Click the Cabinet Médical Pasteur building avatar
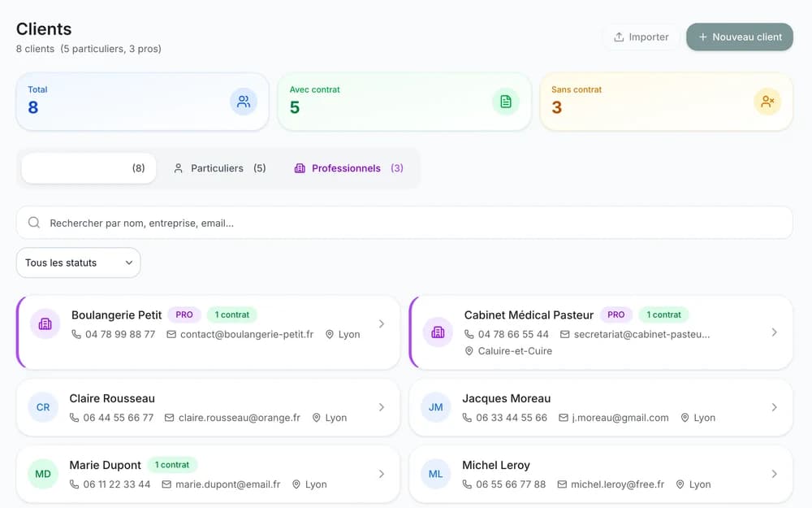 (x=438, y=332)
